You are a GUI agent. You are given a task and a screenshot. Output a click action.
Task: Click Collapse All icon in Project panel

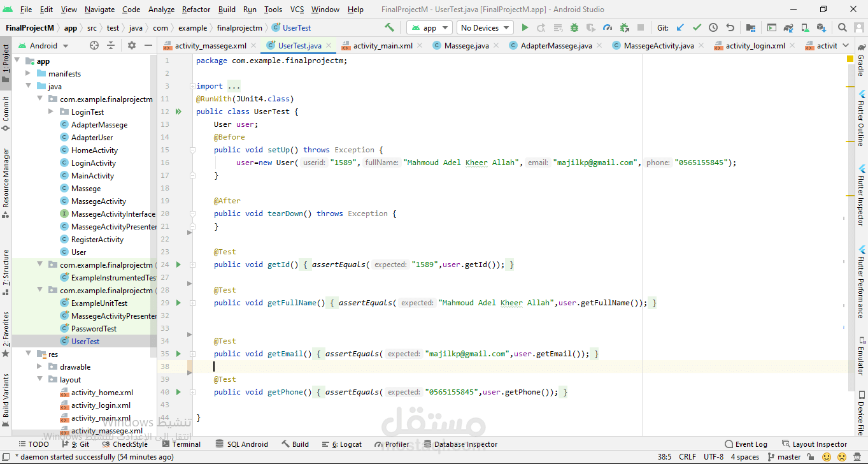pyautogui.click(x=111, y=45)
